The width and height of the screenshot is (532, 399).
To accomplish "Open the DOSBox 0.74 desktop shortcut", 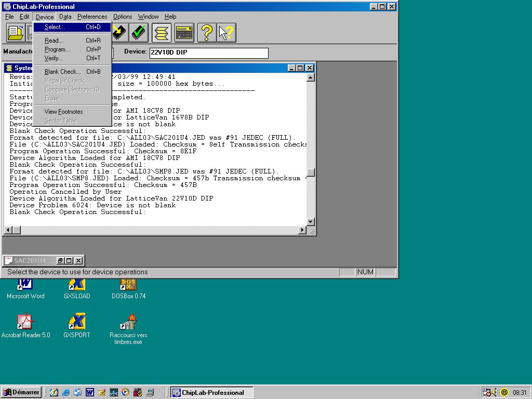I will pyautogui.click(x=129, y=289).
